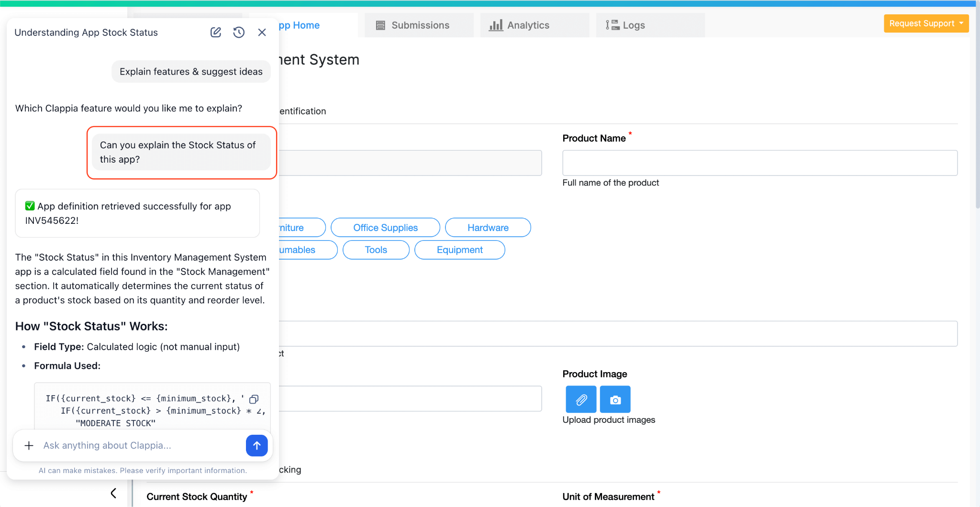Start a new chat with the pencil icon
The width and height of the screenshot is (980, 507).
point(215,32)
